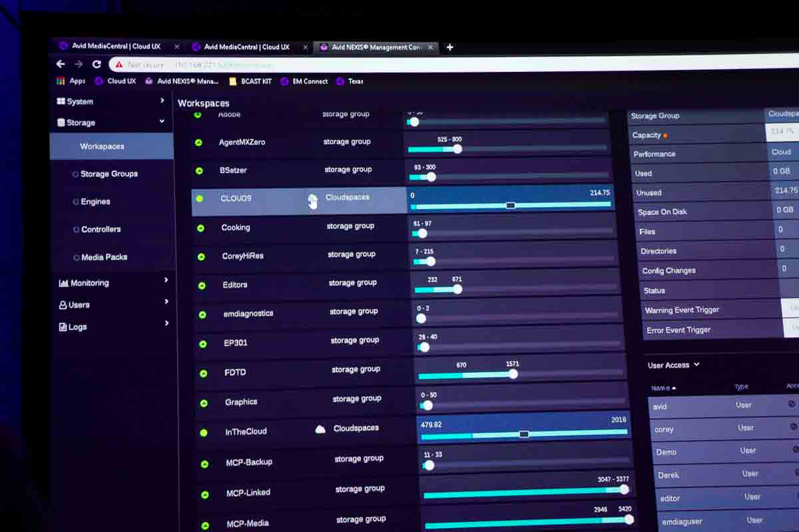Image resolution: width=799 pixels, height=532 pixels.
Task: Reload the page with the refresh icon
Action: (97, 64)
